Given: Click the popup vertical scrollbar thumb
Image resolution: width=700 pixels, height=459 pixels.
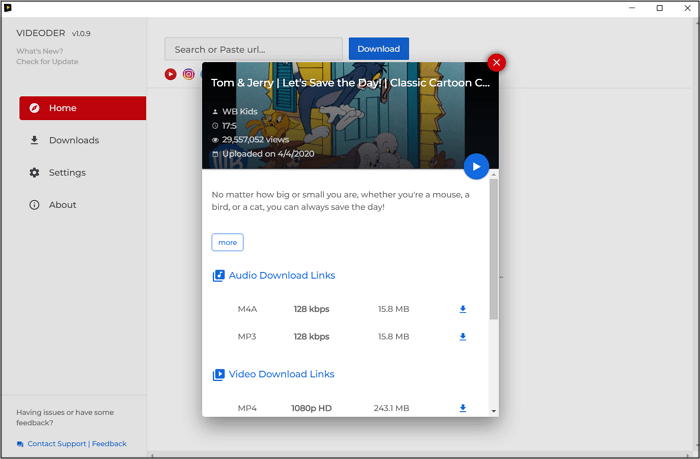Looking at the screenshot, I should (494, 249).
